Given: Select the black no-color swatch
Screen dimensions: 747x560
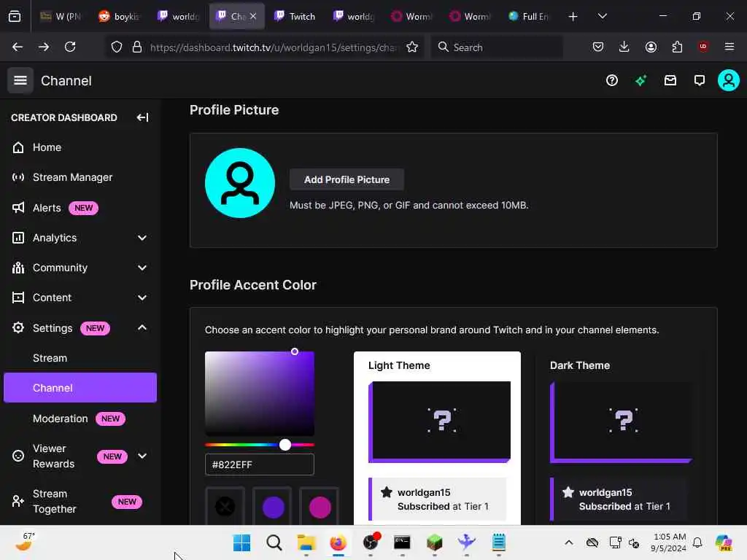Looking at the screenshot, I should [x=225, y=506].
